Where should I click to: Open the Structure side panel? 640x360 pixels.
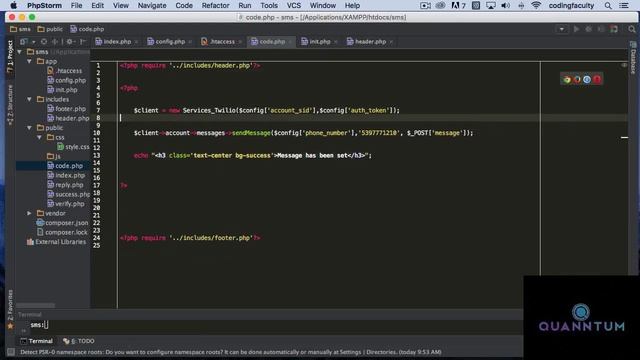10,105
